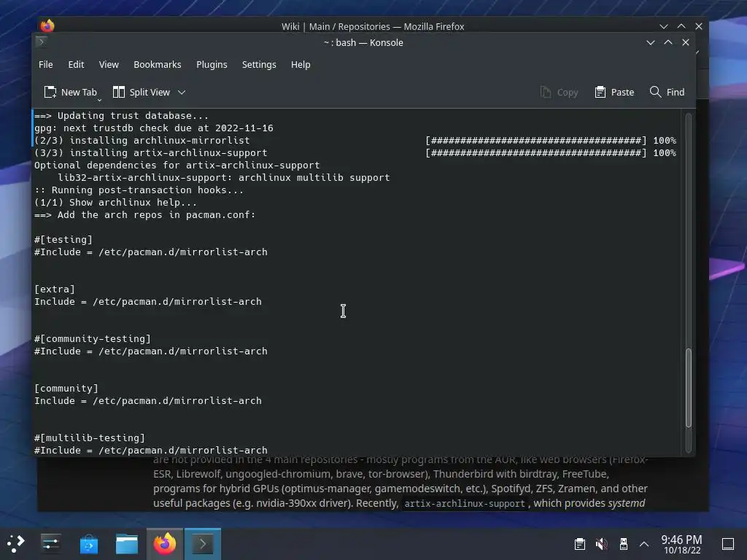The image size is (747, 560).
Task: Open removable devices tray icon
Action: pos(623,544)
